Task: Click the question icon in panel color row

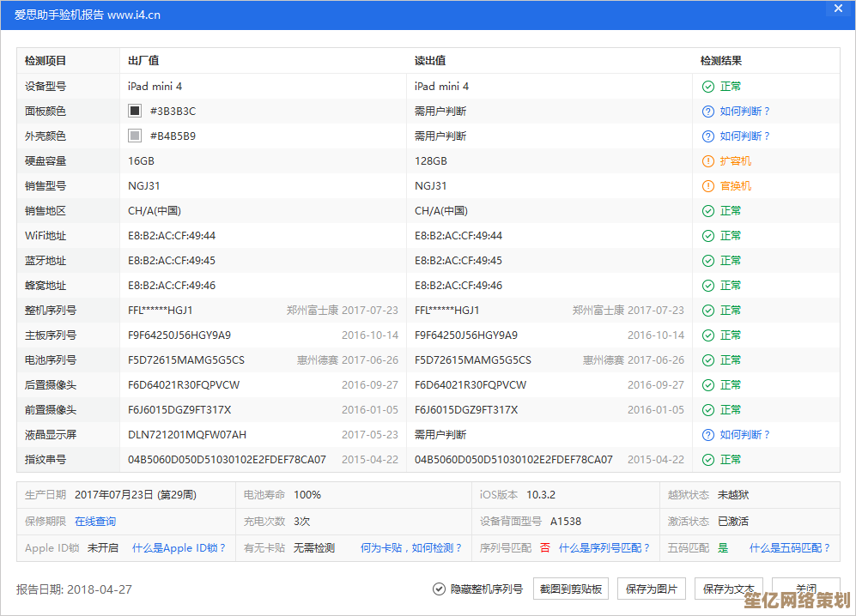Action: 708,112
